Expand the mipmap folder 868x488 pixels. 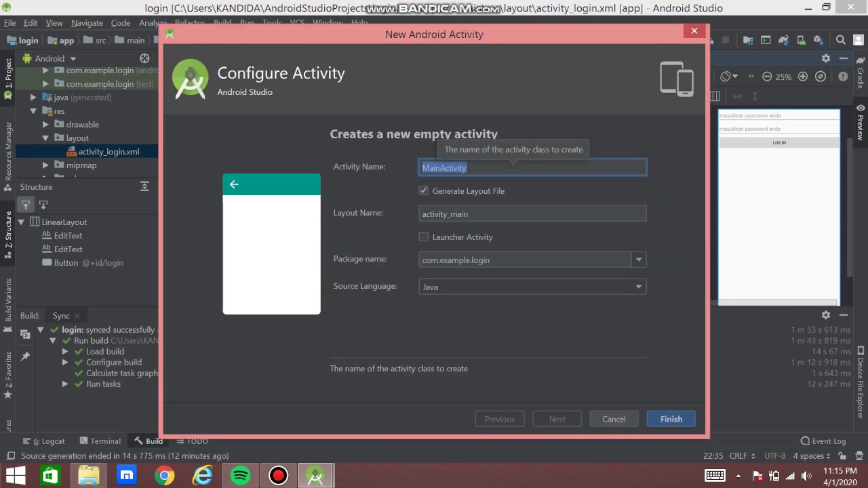pos(45,165)
